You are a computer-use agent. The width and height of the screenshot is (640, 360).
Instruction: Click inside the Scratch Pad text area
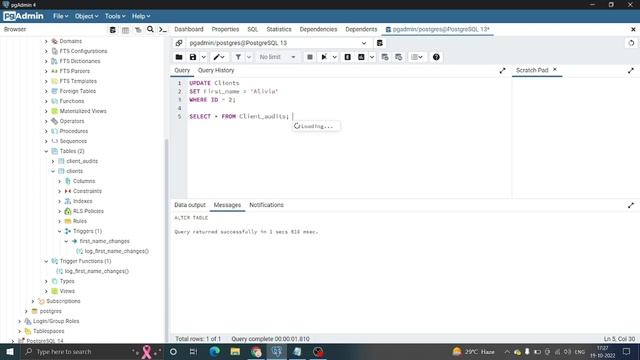[576, 138]
